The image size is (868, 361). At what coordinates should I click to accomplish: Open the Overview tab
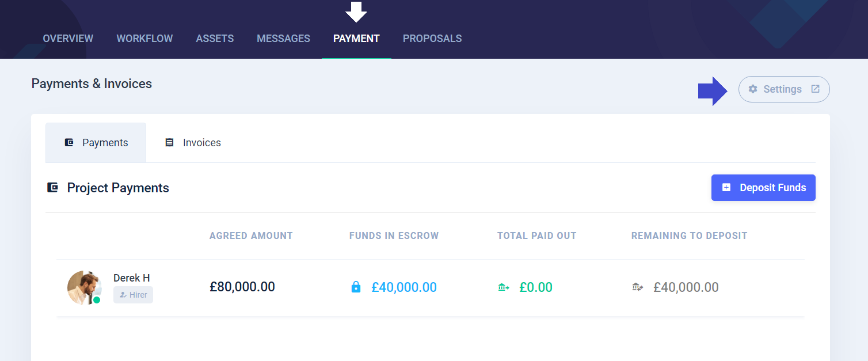pyautogui.click(x=68, y=39)
